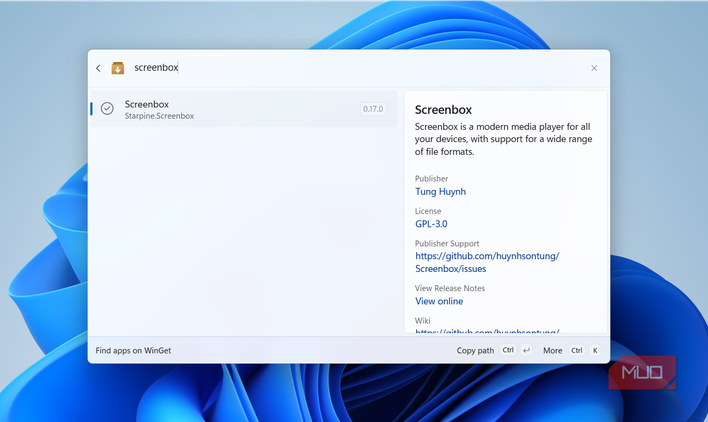
Task: Open the More commands menu
Action: click(553, 351)
